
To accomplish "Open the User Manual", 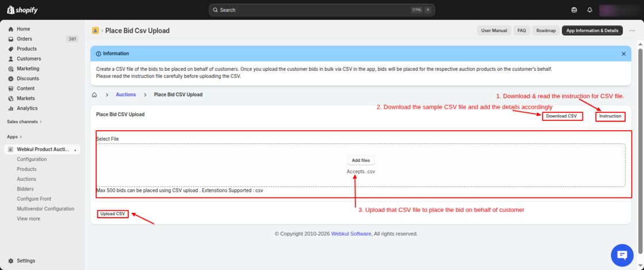I will click(x=494, y=31).
